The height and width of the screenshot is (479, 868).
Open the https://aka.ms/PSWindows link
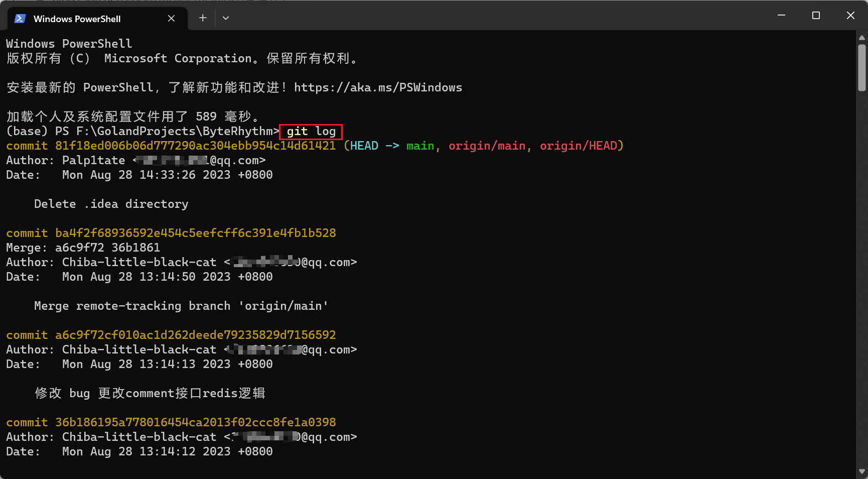(378, 88)
